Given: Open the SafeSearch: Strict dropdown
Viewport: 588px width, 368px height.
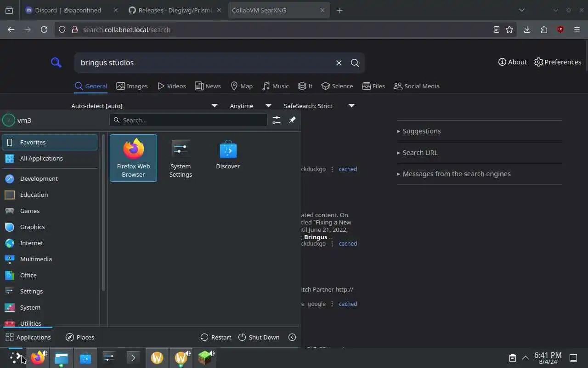Looking at the screenshot, I should click(x=319, y=106).
